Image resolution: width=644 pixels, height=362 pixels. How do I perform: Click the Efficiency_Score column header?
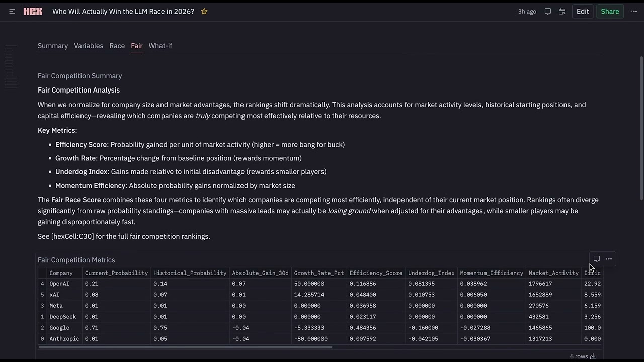(376, 273)
